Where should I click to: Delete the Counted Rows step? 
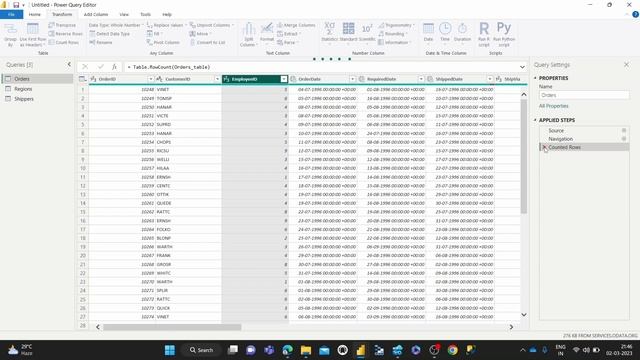[x=544, y=147]
